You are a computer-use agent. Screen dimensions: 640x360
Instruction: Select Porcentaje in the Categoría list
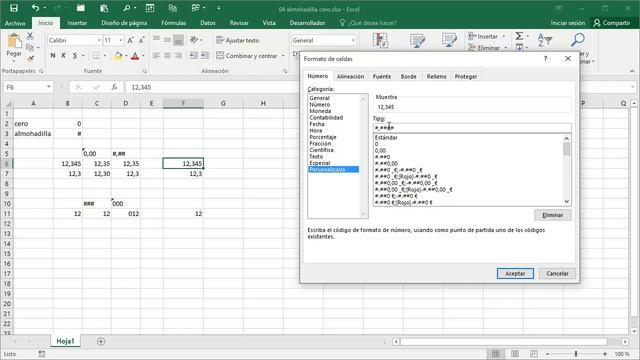(x=323, y=137)
